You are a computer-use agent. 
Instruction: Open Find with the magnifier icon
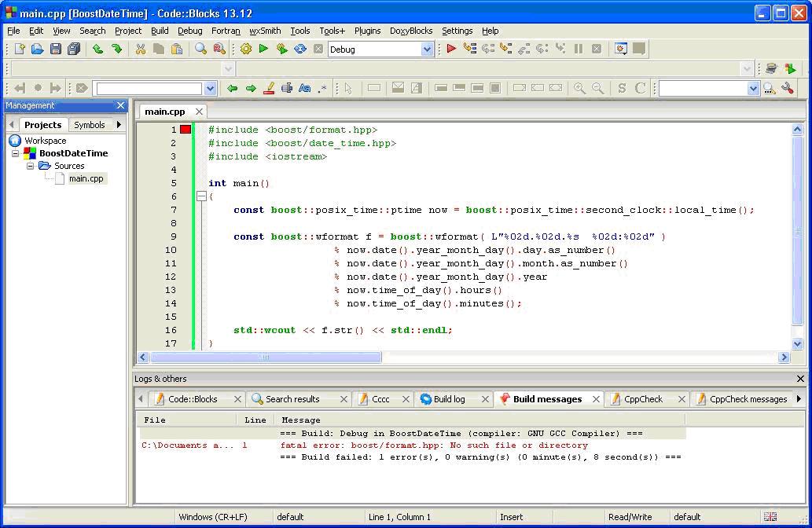200,49
